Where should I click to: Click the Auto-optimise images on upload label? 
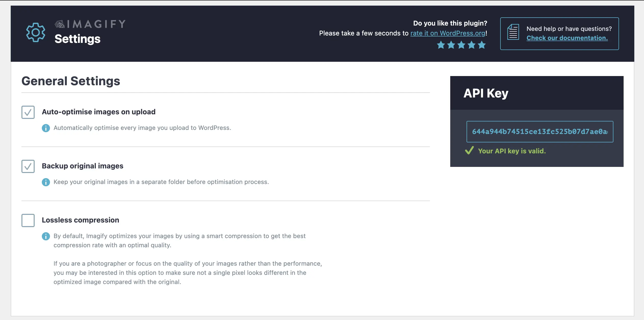(99, 112)
